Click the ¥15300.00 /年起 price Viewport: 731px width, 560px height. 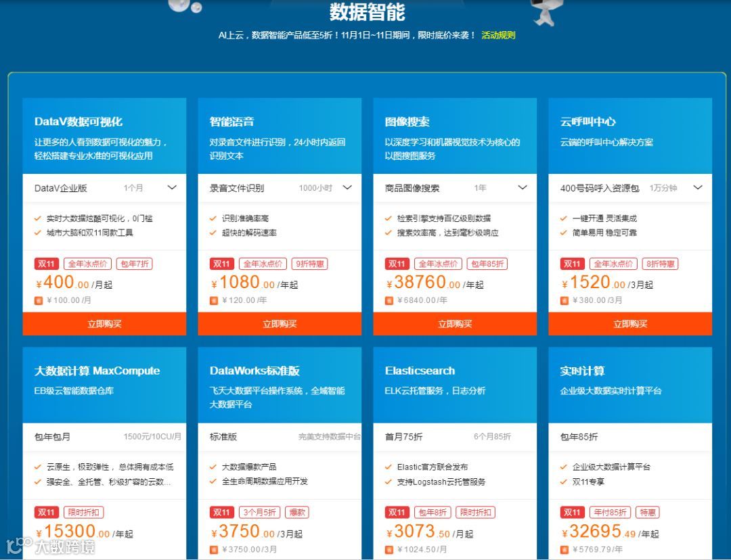85,532
